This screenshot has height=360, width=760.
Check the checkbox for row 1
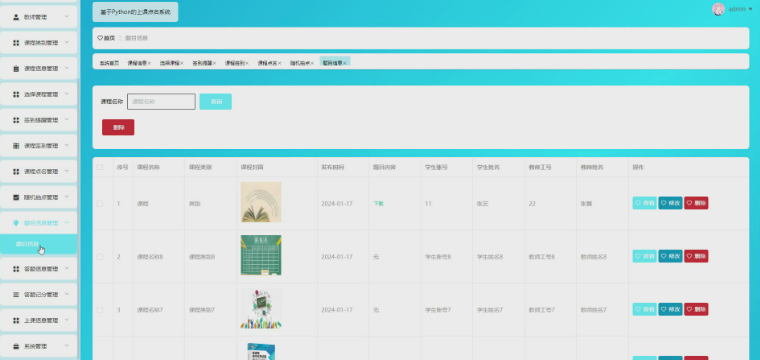(100, 203)
